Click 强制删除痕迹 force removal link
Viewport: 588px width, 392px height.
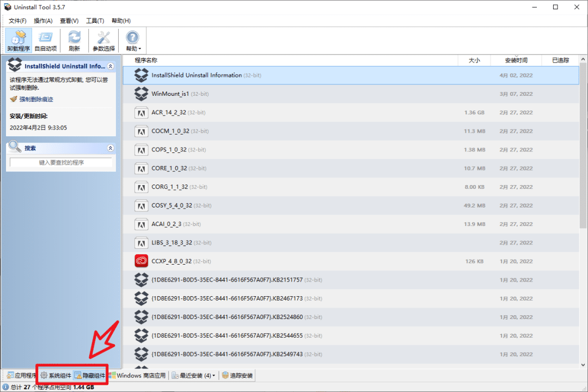tap(36, 99)
